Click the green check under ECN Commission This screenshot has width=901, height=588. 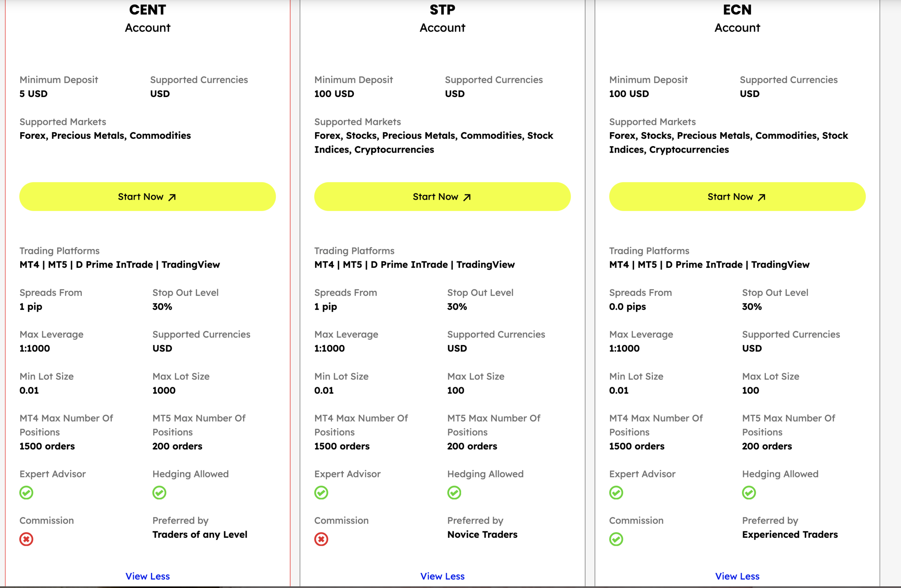point(616,539)
